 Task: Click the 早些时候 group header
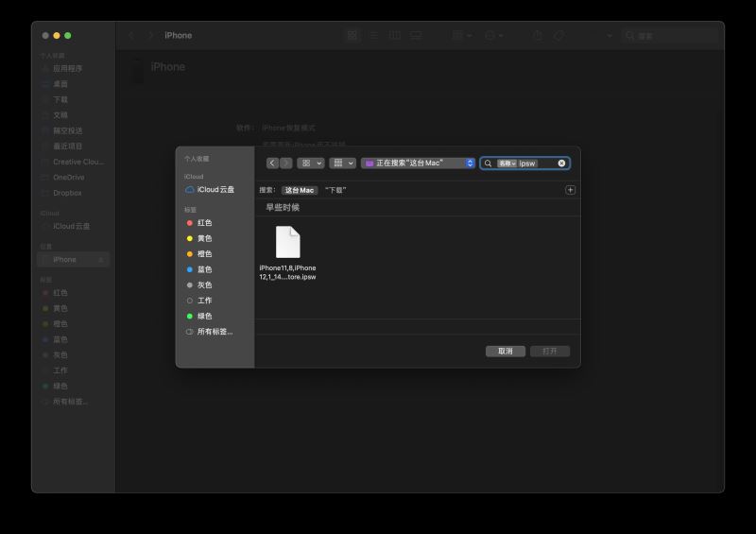[x=283, y=207]
